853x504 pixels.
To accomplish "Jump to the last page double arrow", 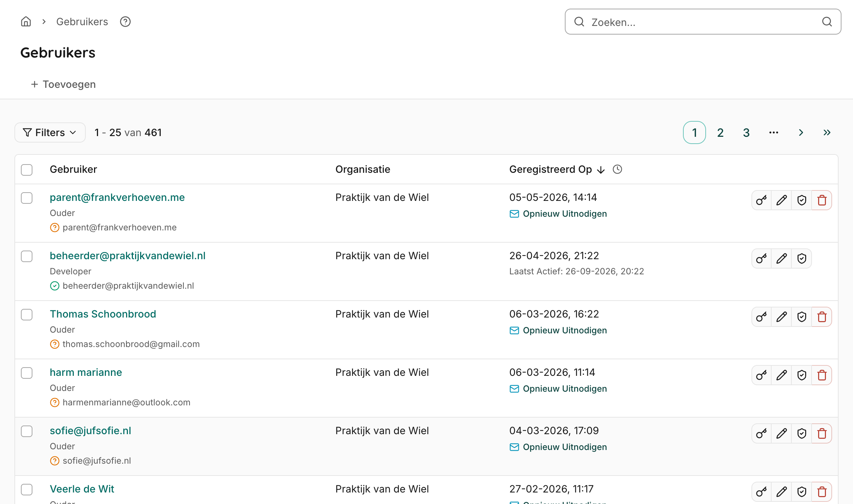I will tap(827, 132).
